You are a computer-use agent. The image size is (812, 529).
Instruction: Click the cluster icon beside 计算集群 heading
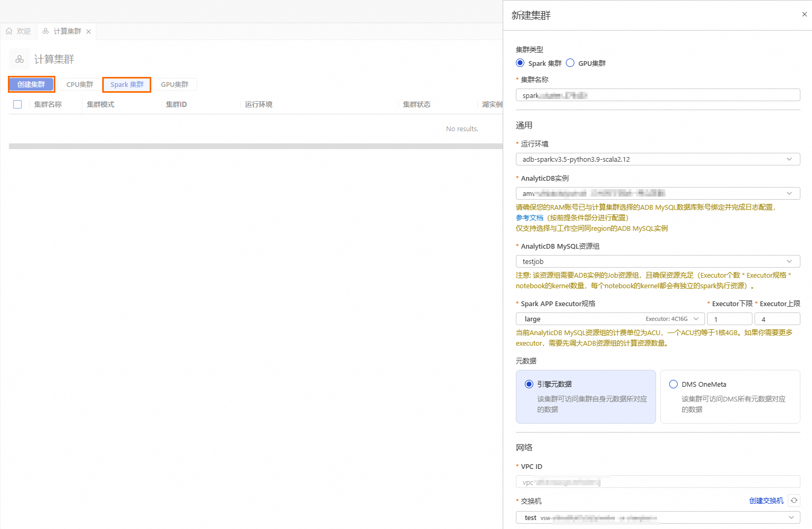tap(19, 59)
